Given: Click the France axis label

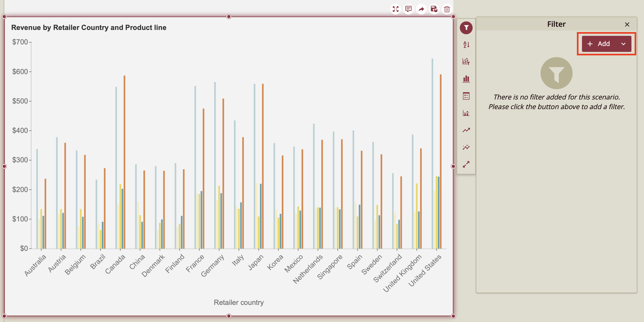Looking at the screenshot, I should (x=195, y=263).
